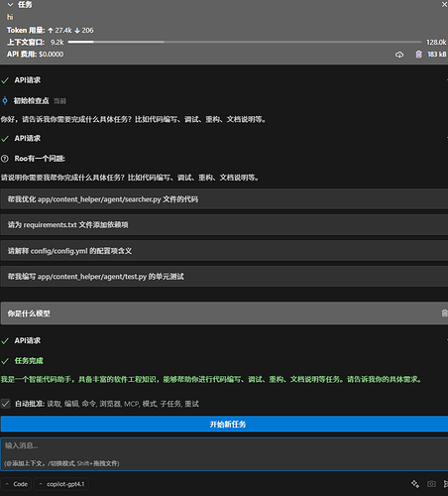Click the camera add-image icon
The width and height of the screenshot is (448, 496).
coord(431,484)
